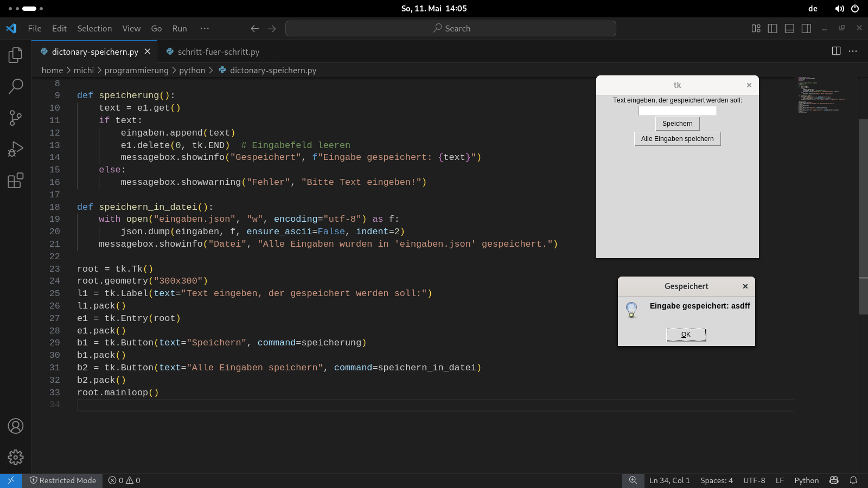
Task: Open notifications via the status bar bell
Action: [x=853, y=480]
